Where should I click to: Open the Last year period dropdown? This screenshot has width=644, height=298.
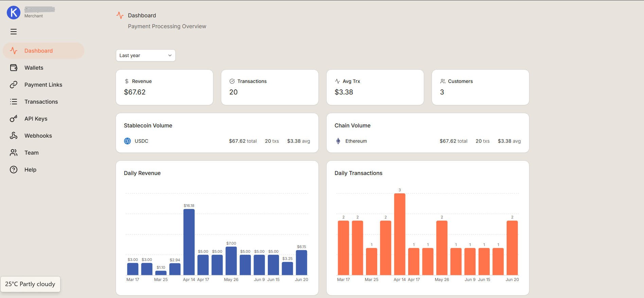click(x=146, y=55)
